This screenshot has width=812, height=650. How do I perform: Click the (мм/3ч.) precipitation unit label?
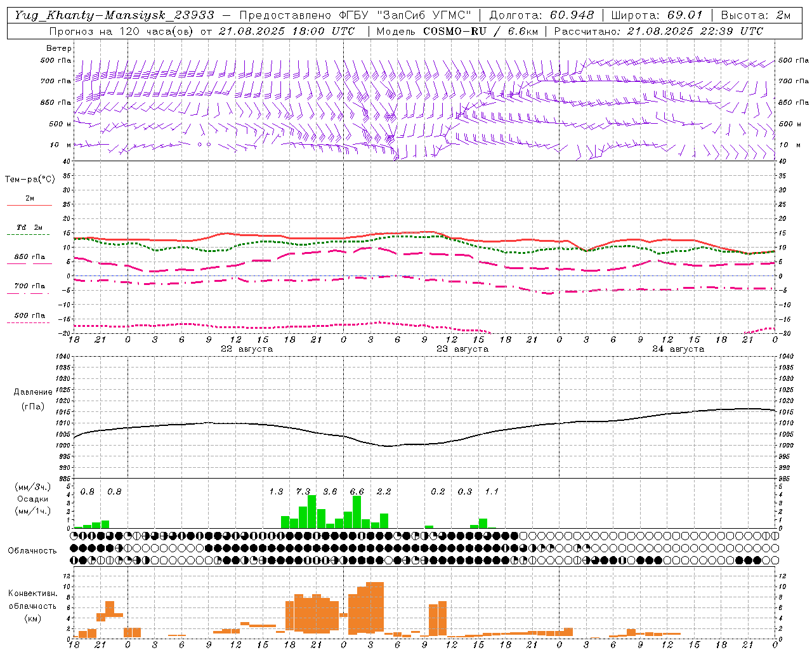32,487
